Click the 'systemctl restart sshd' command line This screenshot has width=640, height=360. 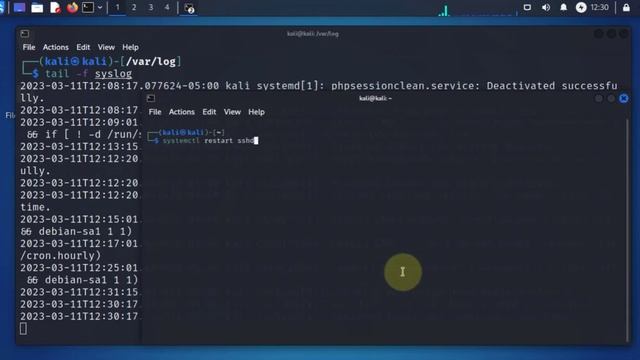pos(210,141)
